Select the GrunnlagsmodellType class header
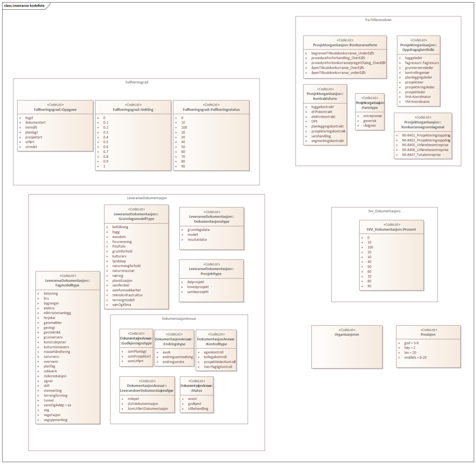Image resolution: width=476 pixels, height=464 pixels. coord(136,214)
